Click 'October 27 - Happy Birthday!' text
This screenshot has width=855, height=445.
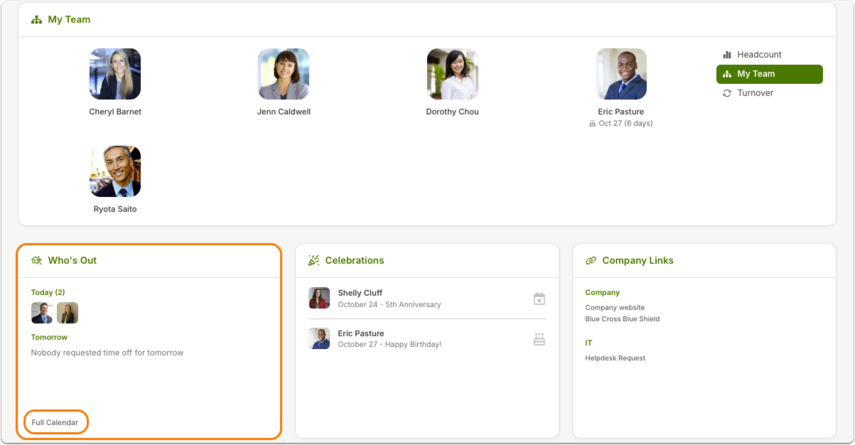point(389,345)
